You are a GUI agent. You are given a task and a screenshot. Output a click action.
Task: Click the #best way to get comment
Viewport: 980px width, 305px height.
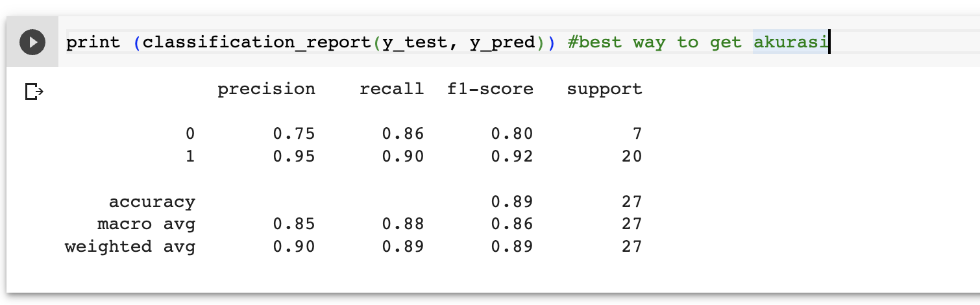[654, 43]
